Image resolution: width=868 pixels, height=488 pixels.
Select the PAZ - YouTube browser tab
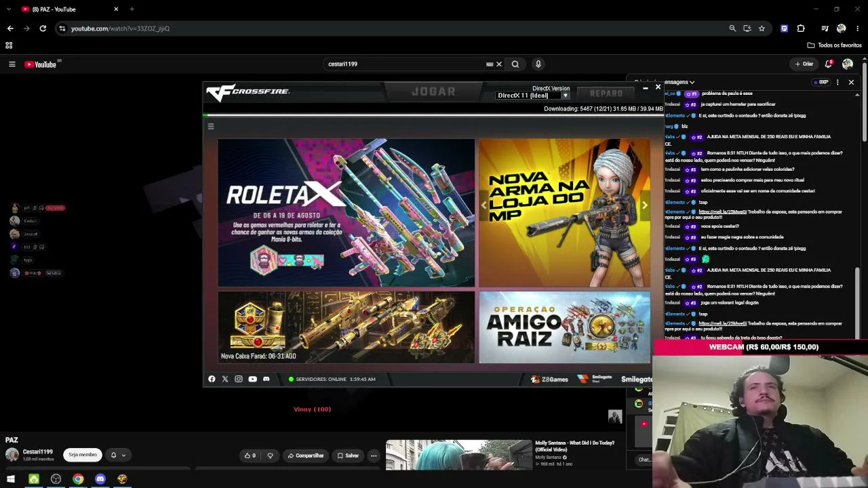70,9
